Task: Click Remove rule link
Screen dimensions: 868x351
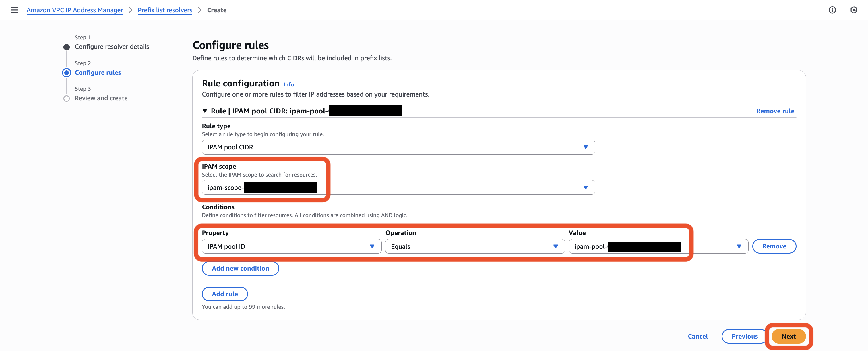Action: click(775, 111)
